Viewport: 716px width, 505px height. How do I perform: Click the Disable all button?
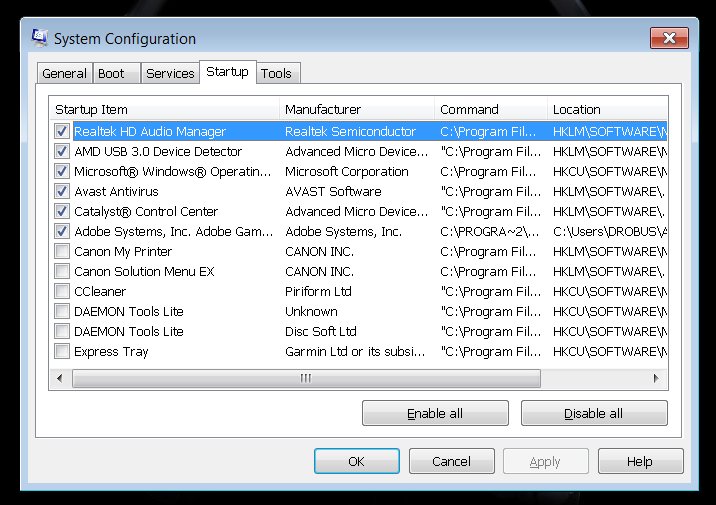[594, 413]
